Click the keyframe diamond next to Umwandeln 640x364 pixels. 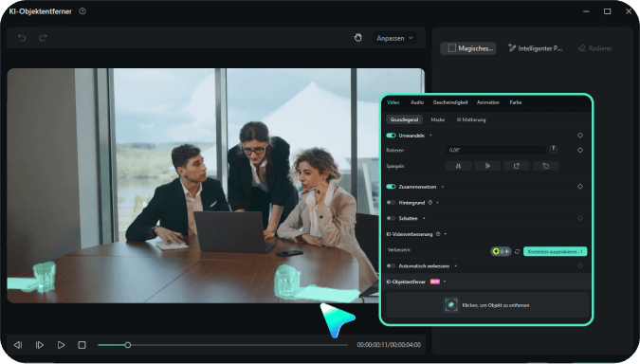point(580,136)
